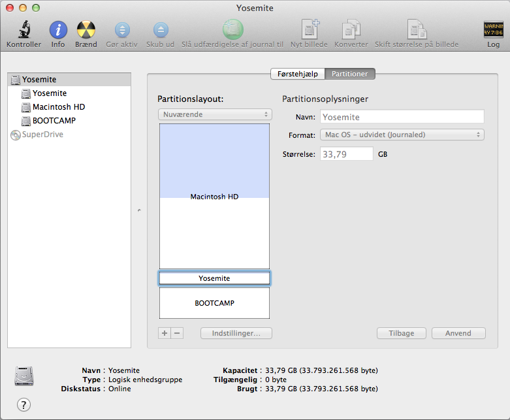Screen dimensions: 510x420
Task: Click the sidebar splitter handle
Action: coord(139,210)
